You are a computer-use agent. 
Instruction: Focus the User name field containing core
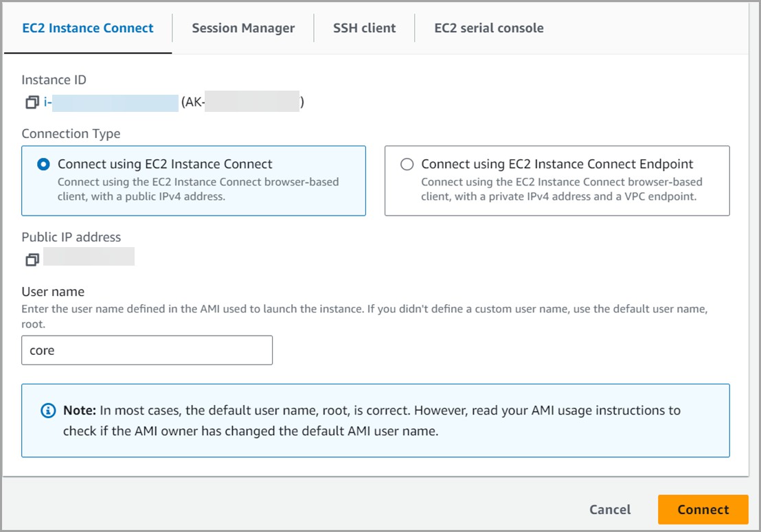(147, 350)
